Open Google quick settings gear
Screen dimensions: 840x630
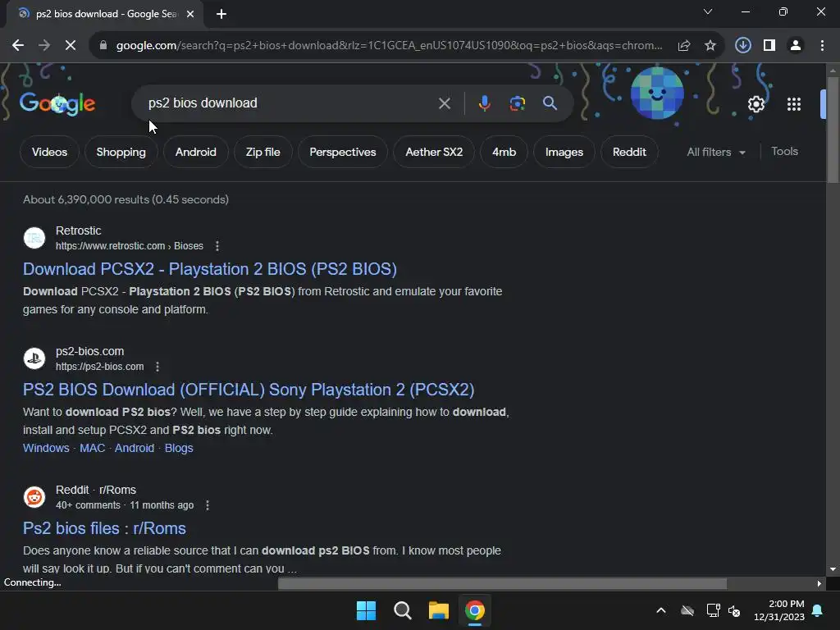[756, 104]
